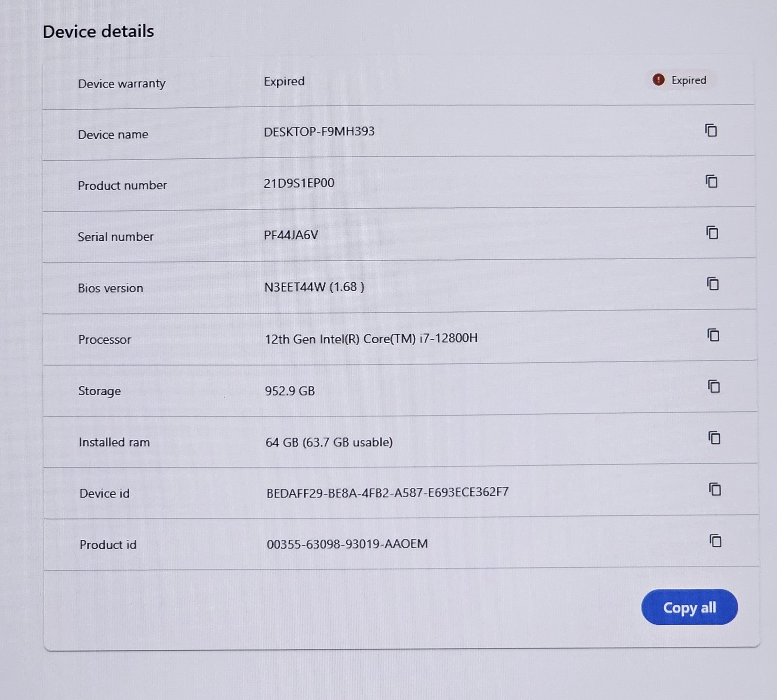Click the Installed ram label

pos(114,442)
